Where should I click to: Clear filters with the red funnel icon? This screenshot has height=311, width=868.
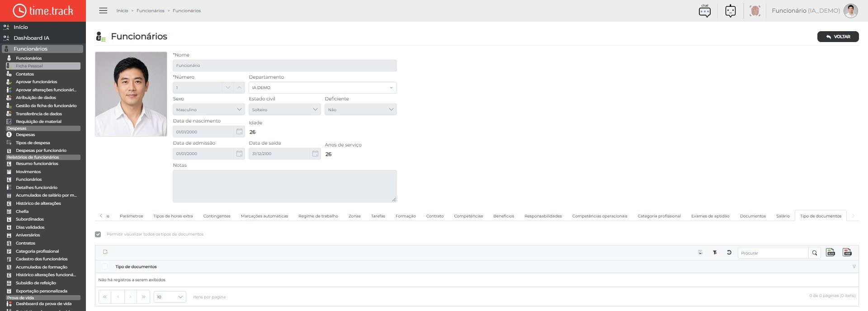[715, 252]
